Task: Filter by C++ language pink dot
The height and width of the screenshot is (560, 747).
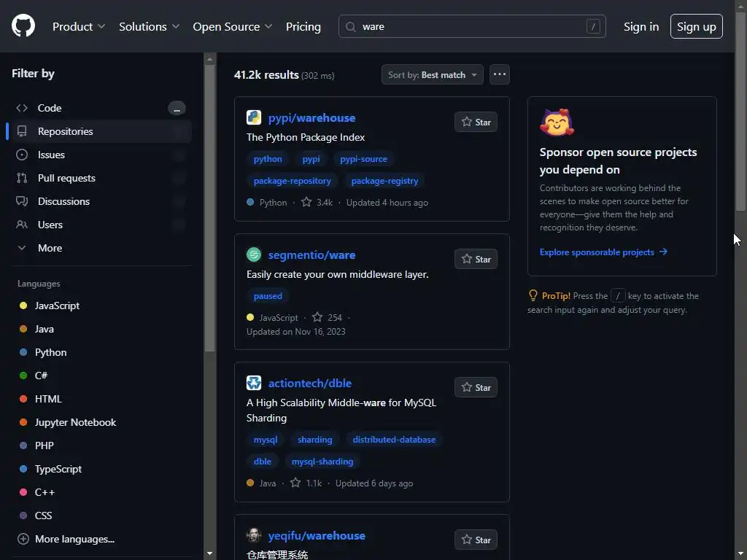Action: pos(23,492)
